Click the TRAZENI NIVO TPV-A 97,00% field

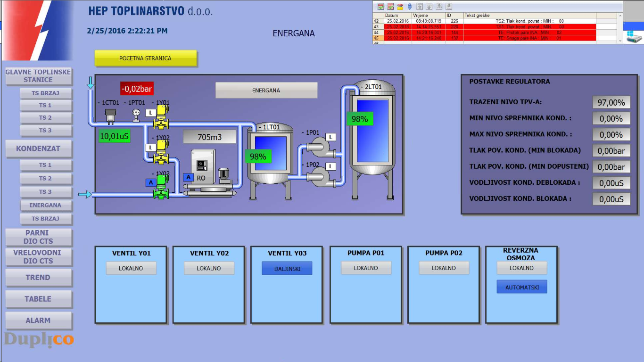pos(611,102)
